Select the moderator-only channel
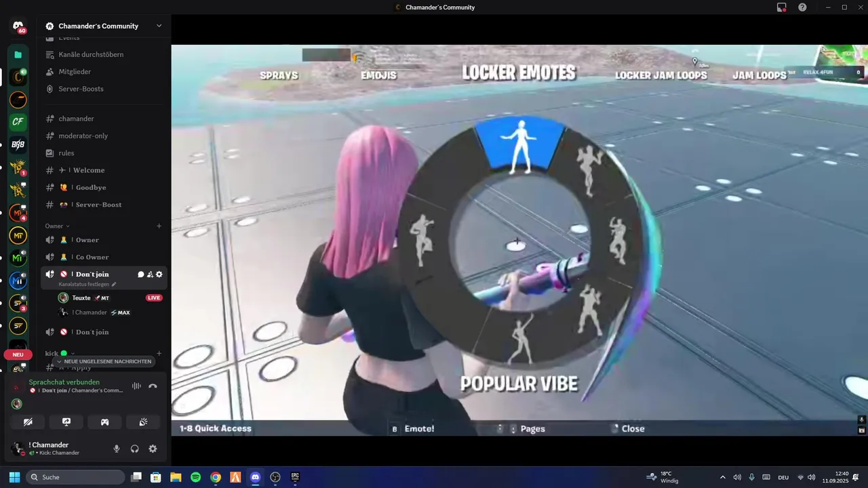The height and width of the screenshot is (488, 868). pos(104,136)
